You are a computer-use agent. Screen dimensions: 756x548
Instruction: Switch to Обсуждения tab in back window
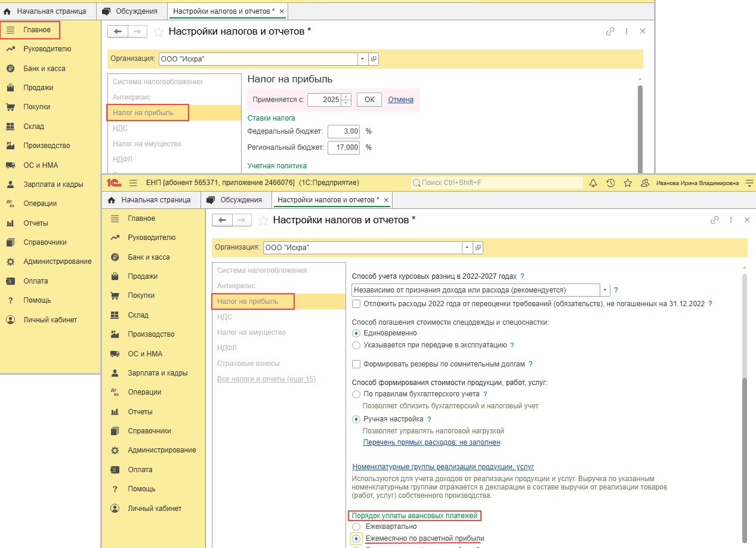coord(130,11)
